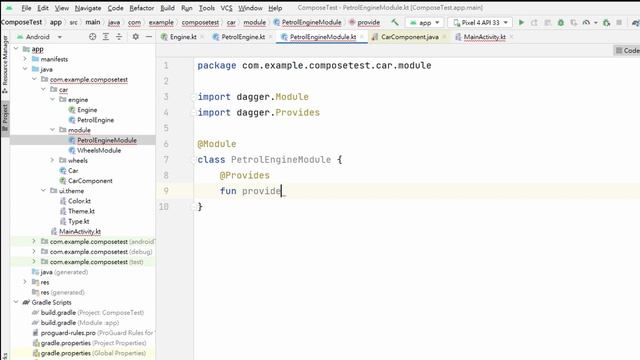Screen dimensions: 640x360
Task: Close the PetrolEngine.kt tab
Action: point(270,37)
